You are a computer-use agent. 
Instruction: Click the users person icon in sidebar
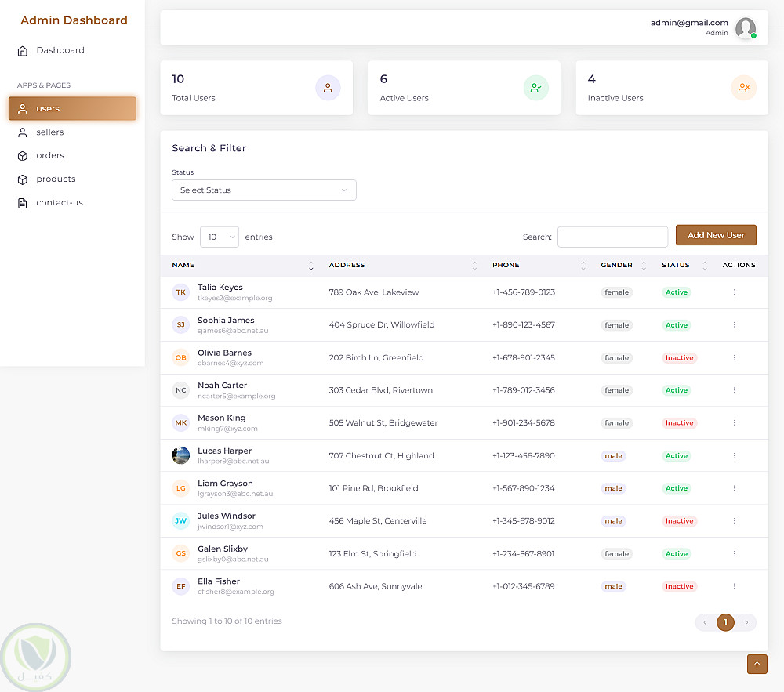[23, 109]
